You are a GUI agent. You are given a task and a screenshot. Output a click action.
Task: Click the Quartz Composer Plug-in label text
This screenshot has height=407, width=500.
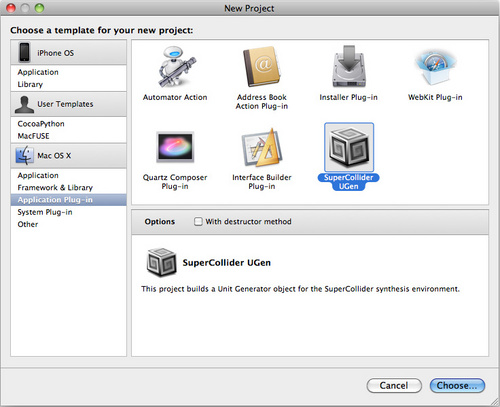point(175,182)
